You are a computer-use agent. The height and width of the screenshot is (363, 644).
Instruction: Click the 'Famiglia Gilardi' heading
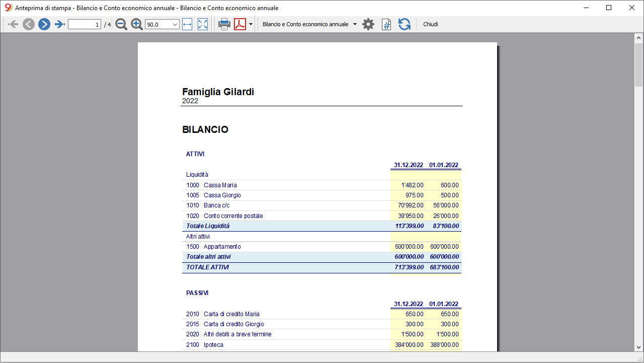click(x=218, y=92)
